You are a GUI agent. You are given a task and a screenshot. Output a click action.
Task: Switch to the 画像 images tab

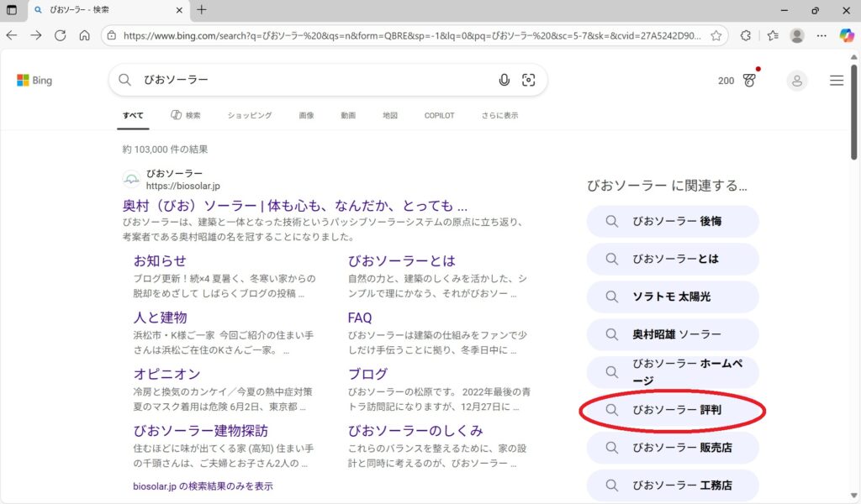point(306,115)
